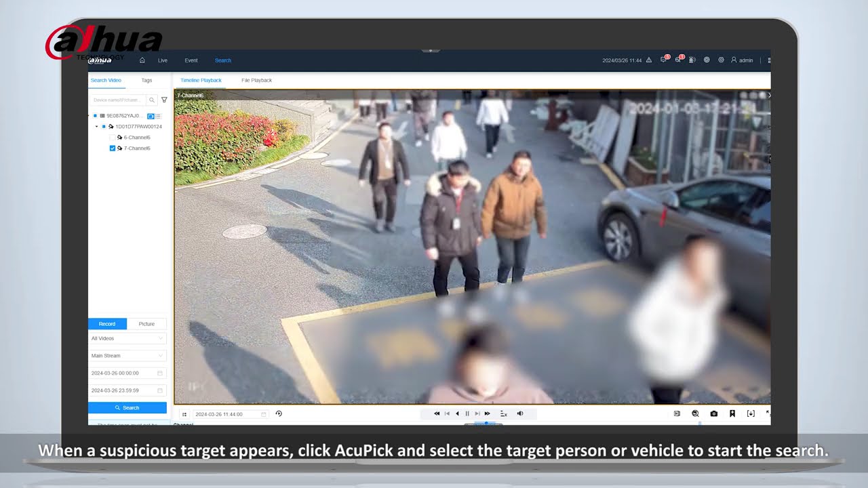Open the All Videos dropdown
Viewport: 868px width, 488px height.
click(127, 338)
